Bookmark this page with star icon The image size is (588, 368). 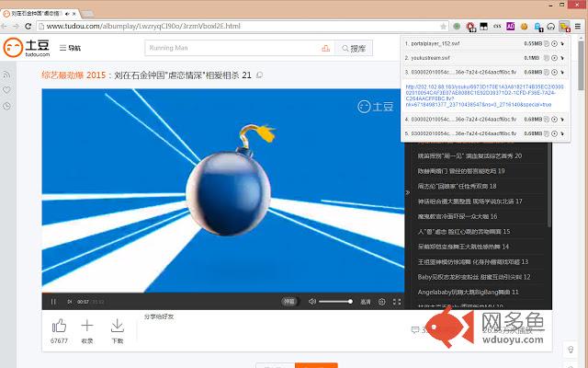443,26
